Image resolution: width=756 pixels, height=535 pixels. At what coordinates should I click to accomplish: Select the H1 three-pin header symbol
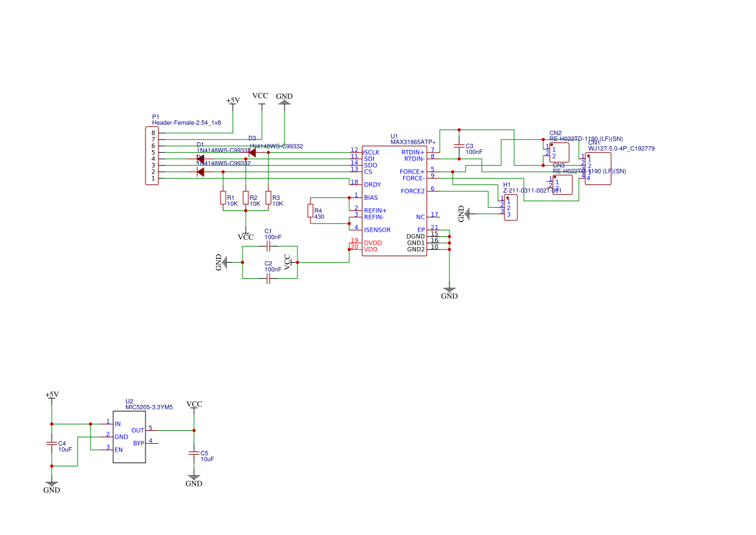coord(511,208)
